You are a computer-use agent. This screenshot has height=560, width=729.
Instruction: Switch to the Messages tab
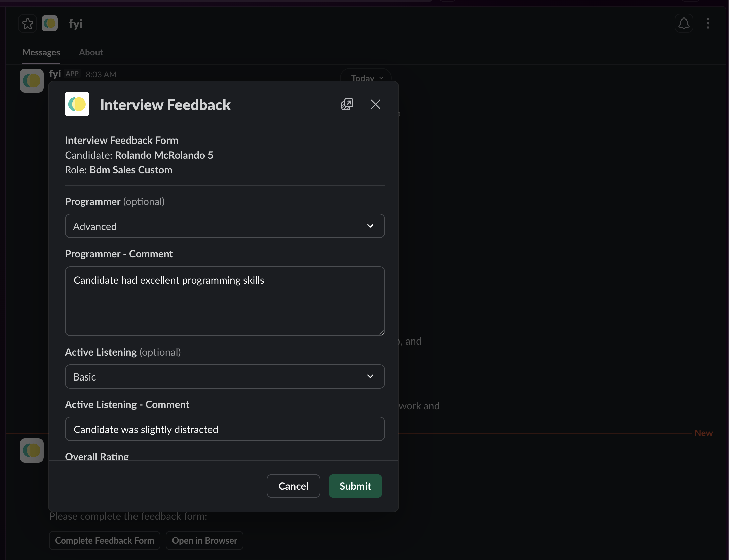tap(41, 52)
